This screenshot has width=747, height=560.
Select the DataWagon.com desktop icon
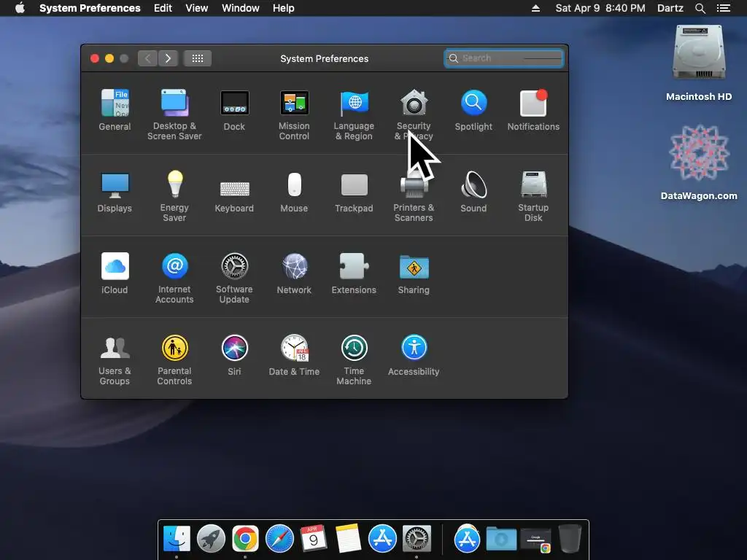tap(699, 162)
